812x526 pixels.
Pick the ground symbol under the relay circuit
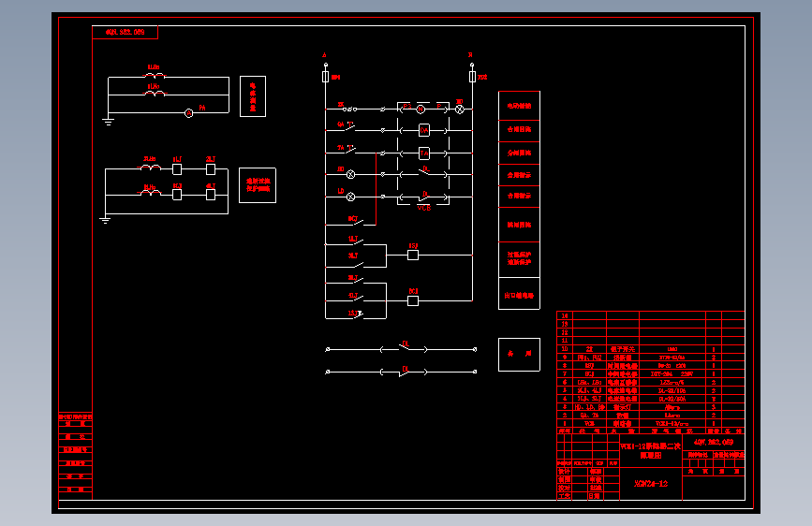click(x=105, y=220)
